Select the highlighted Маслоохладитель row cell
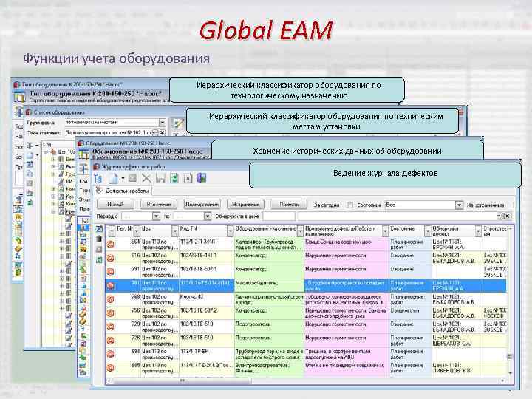 (x=270, y=285)
